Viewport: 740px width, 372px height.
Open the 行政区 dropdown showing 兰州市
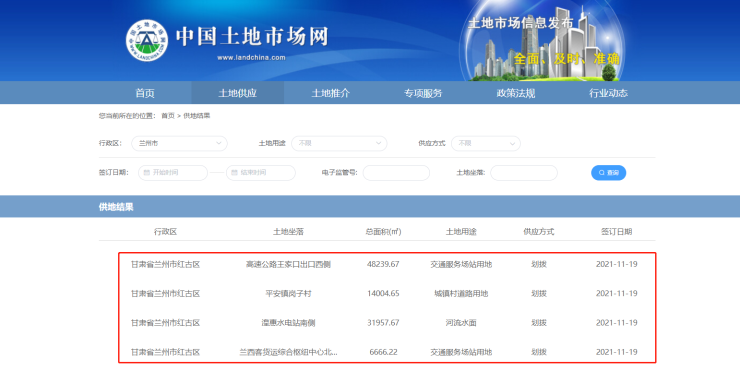179,144
